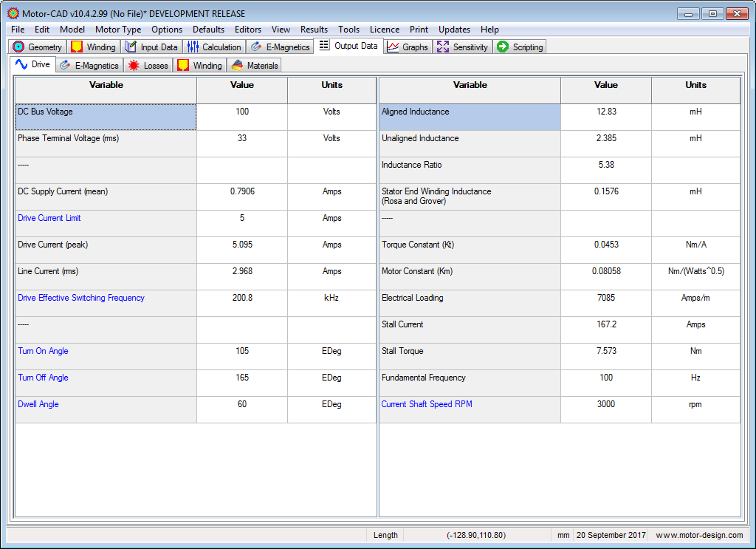
Task: Open the Options menu
Action: pos(167,30)
